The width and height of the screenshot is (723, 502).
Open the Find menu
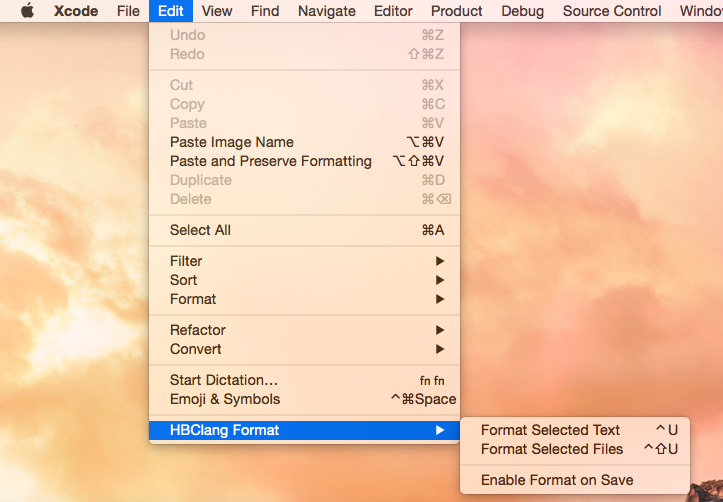coord(265,11)
